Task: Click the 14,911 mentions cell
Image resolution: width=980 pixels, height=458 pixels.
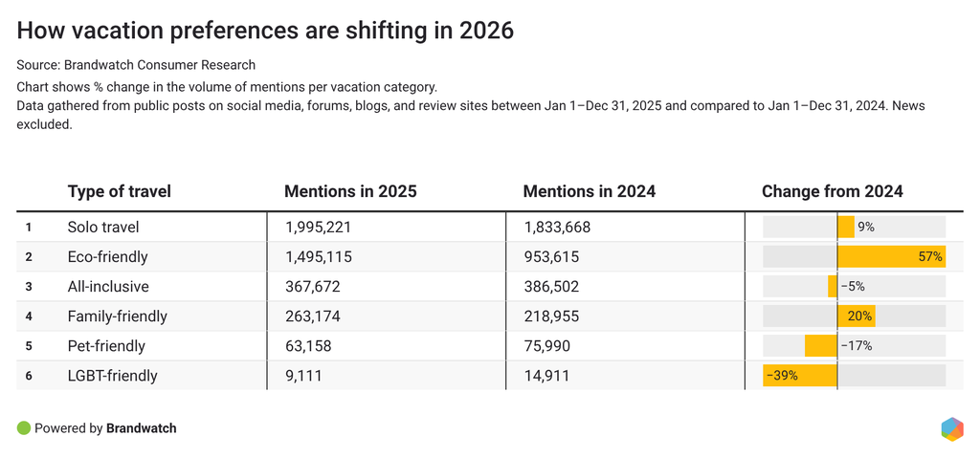Action: click(x=546, y=376)
